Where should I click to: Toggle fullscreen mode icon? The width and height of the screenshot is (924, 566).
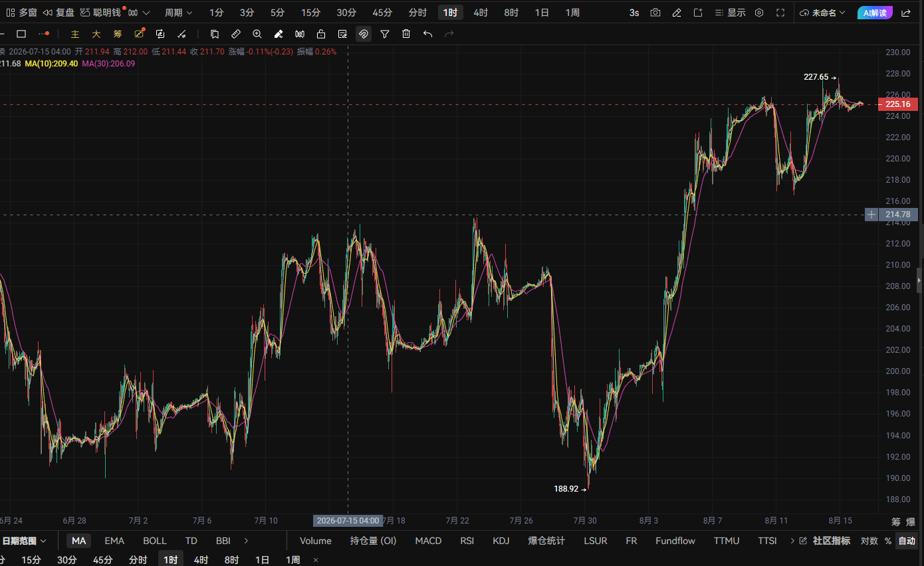coord(780,13)
